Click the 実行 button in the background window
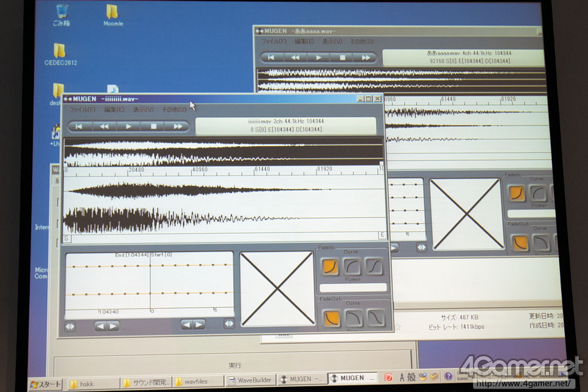Viewport: 588px width, 392px height. click(x=234, y=365)
